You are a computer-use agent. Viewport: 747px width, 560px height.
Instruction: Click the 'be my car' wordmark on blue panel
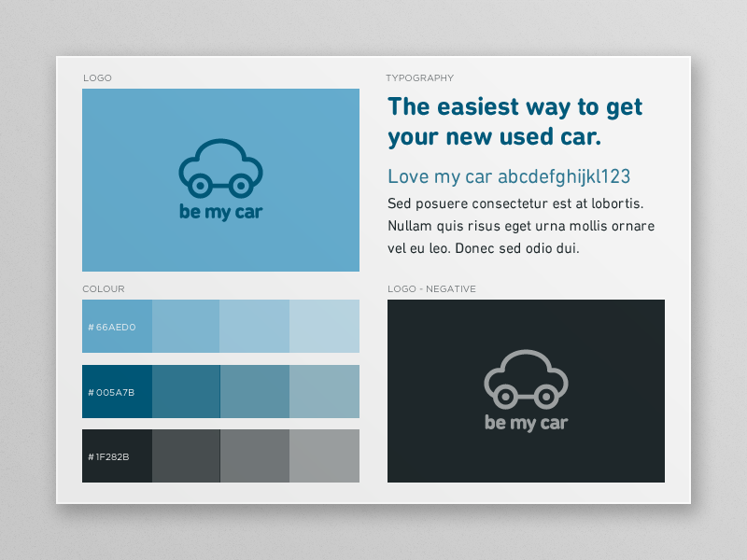(220, 212)
